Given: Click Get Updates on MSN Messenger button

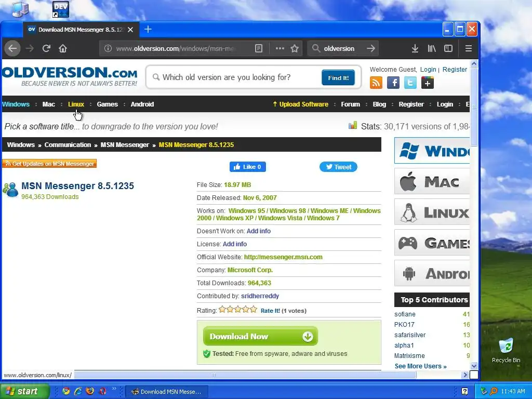Looking at the screenshot, I should point(49,164).
